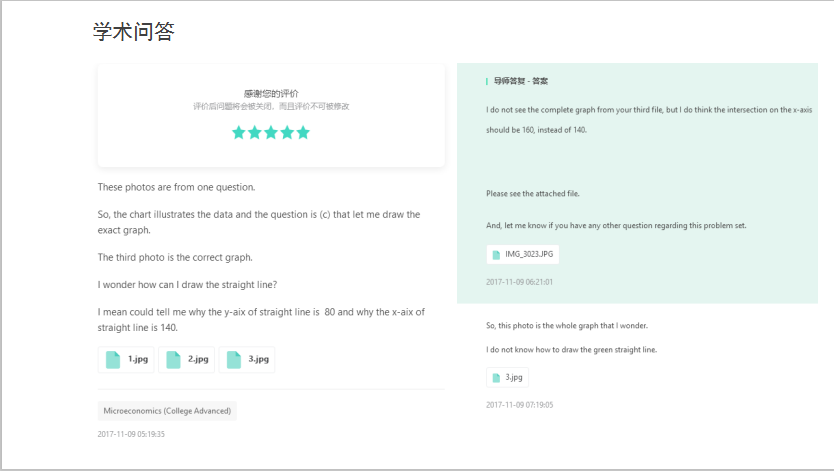The image size is (834, 471).
Task: Click the file icon beside 1.jpg
Action: (113, 360)
